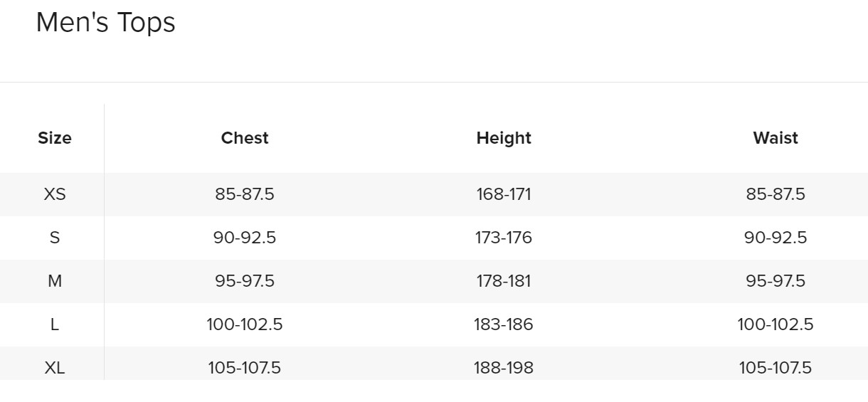The width and height of the screenshot is (868, 402).
Task: Select the XS size row label
Action: coord(55,194)
